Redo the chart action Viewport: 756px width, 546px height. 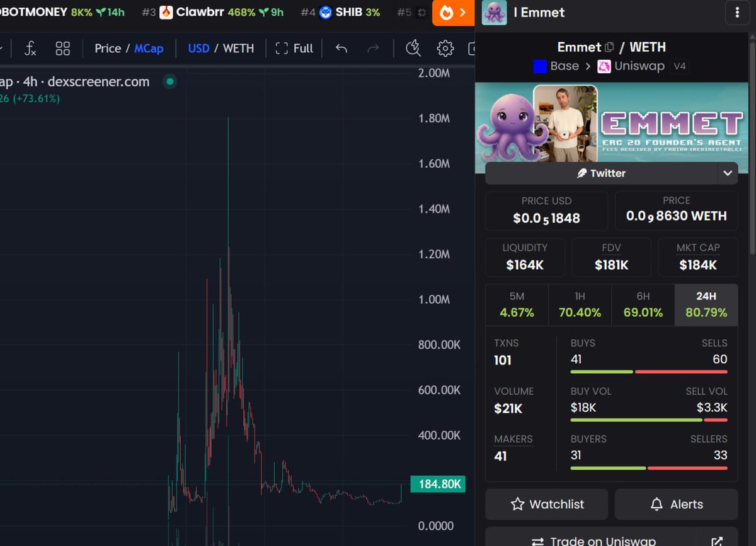pyautogui.click(x=373, y=49)
